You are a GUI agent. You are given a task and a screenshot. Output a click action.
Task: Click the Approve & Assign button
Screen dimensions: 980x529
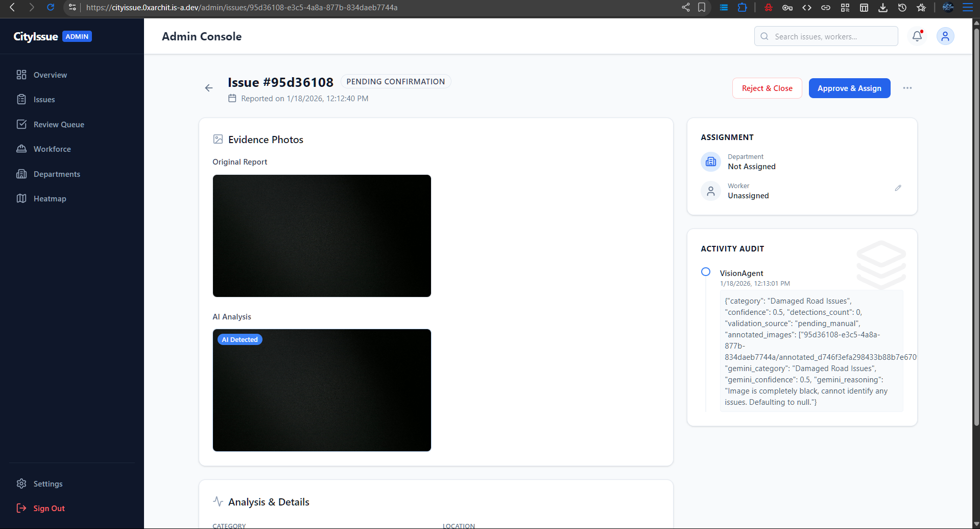click(x=849, y=88)
